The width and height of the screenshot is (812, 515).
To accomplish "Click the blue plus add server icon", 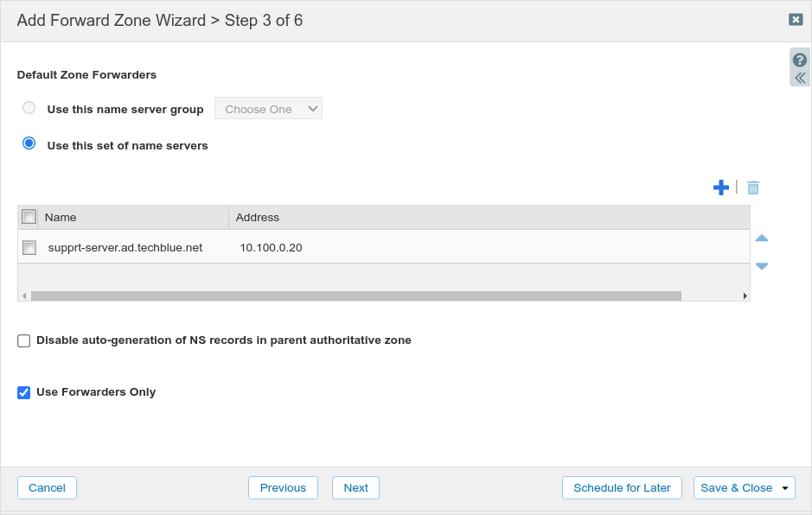I will [720, 188].
